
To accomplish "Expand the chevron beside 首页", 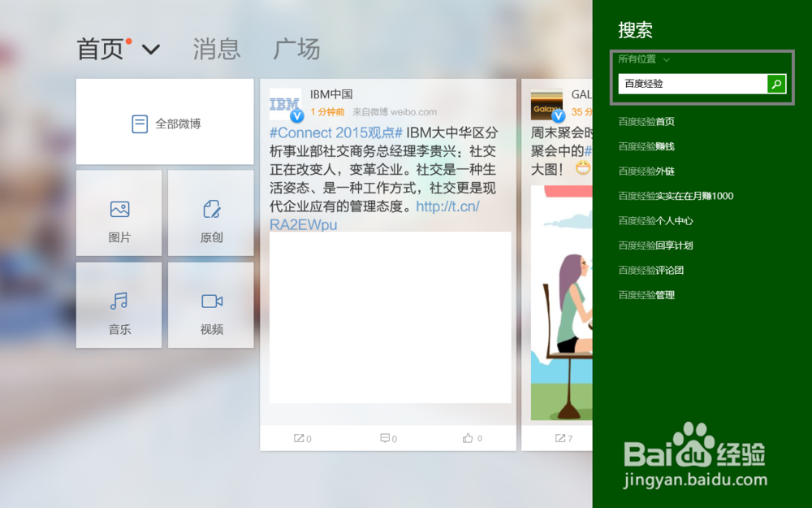I will (151, 50).
